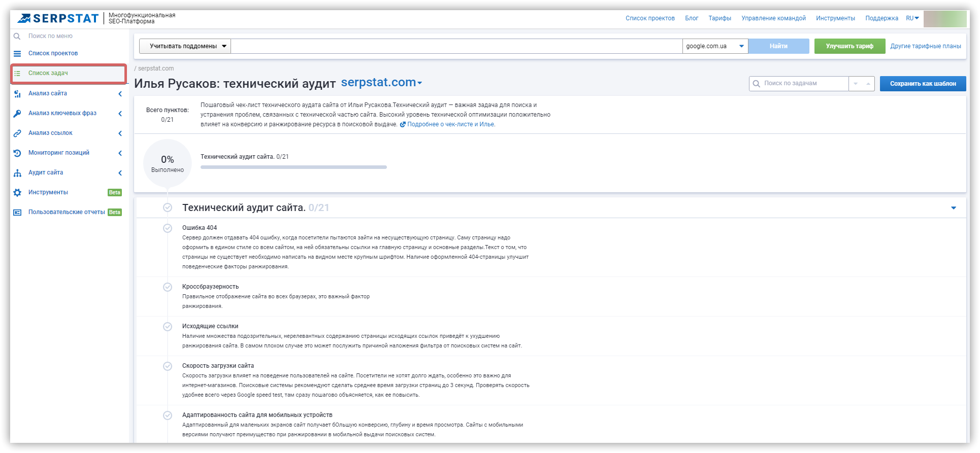Mark the Ошибка 404 task complete
This screenshot has width=980, height=453.
pyautogui.click(x=168, y=228)
